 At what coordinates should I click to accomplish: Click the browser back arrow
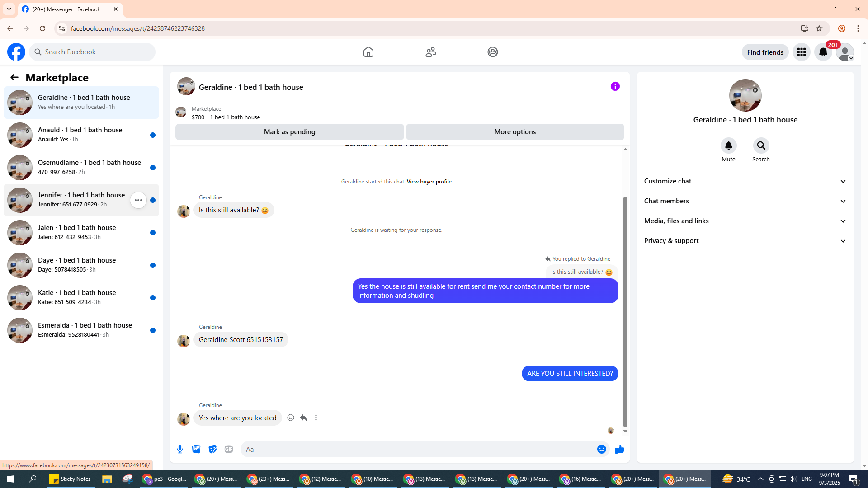click(x=10, y=28)
